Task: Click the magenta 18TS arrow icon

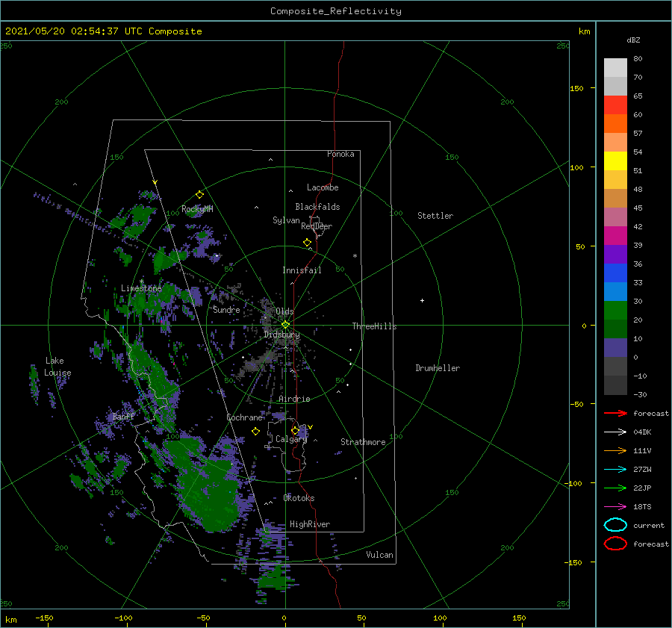Action: 615,507
